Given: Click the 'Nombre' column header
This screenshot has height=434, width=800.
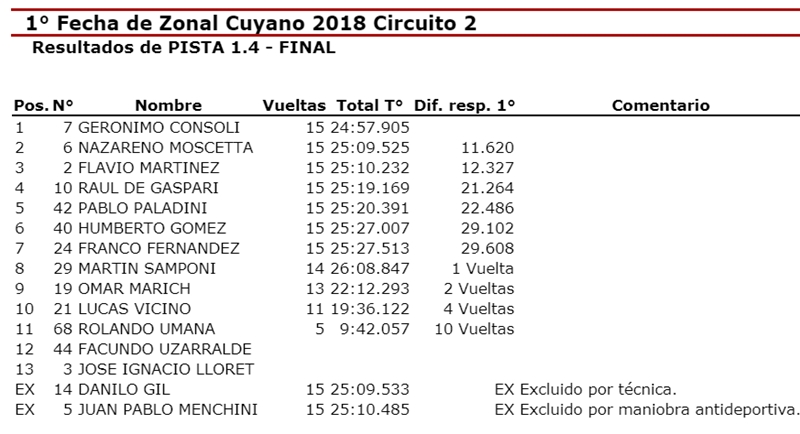Looking at the screenshot, I should click(168, 106).
